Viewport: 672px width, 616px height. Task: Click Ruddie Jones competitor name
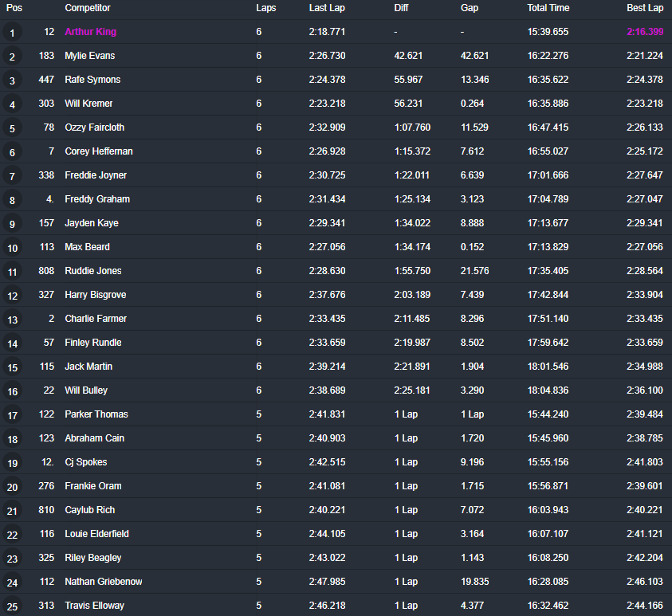[93, 271]
